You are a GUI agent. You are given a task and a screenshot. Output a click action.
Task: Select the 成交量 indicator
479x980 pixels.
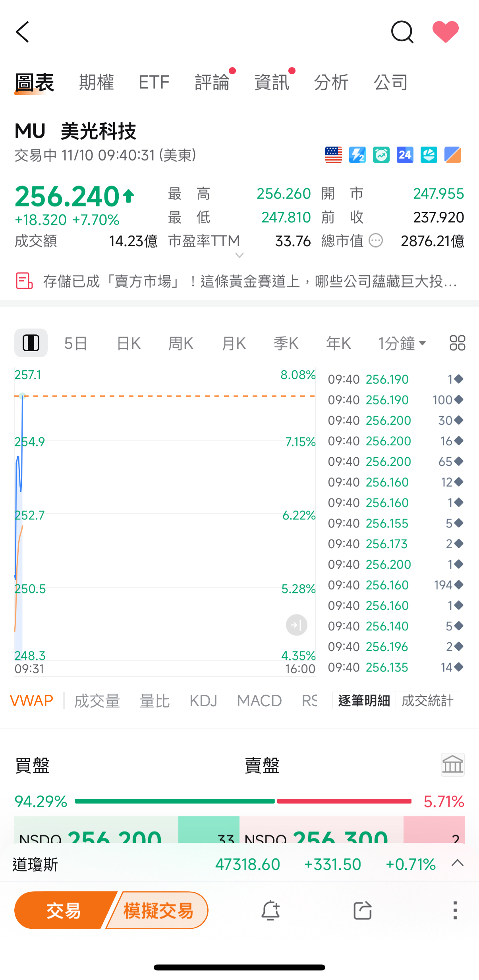coord(97,701)
